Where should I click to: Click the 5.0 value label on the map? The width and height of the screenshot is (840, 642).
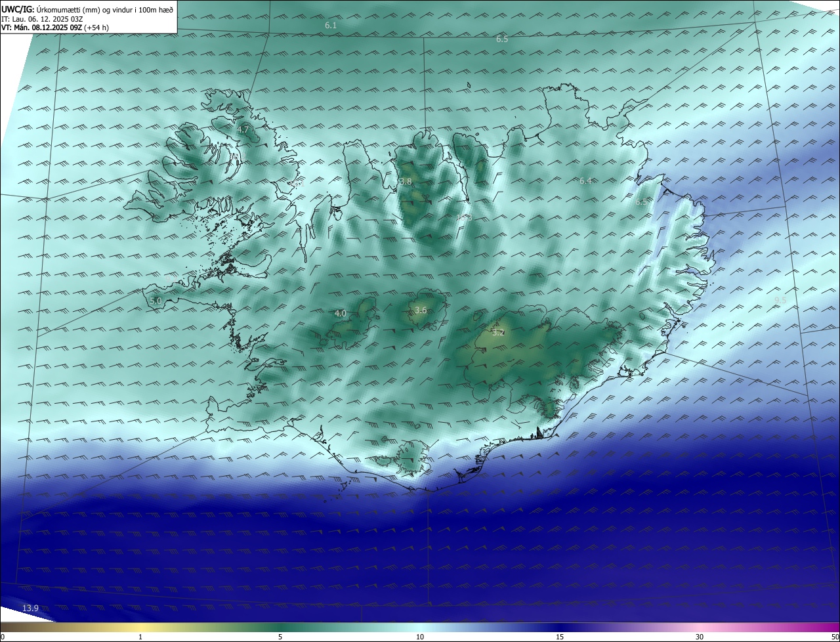click(x=156, y=301)
